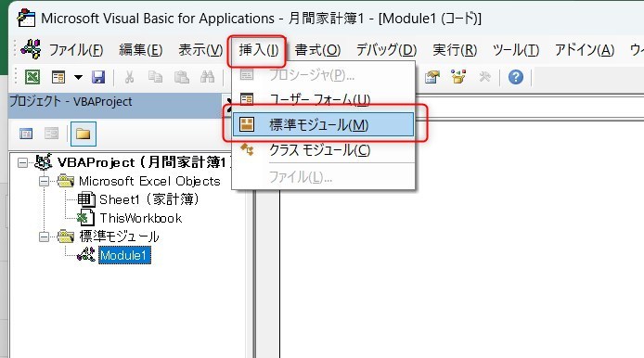This screenshot has width=644, height=358.
Task: Collapse the 標準モジュール folder node
Action: coord(44,237)
